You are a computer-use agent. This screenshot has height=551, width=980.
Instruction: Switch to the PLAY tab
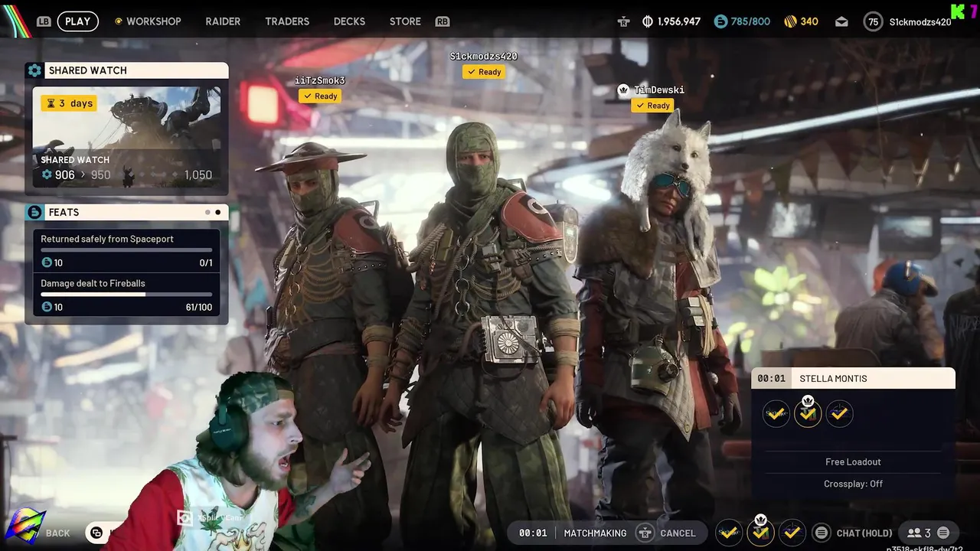77,21
